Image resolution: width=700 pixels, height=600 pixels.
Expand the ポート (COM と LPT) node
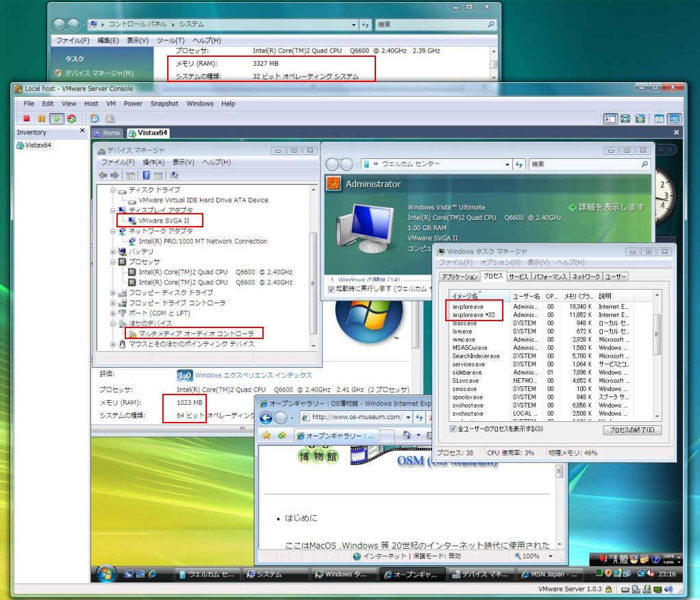tap(113, 314)
